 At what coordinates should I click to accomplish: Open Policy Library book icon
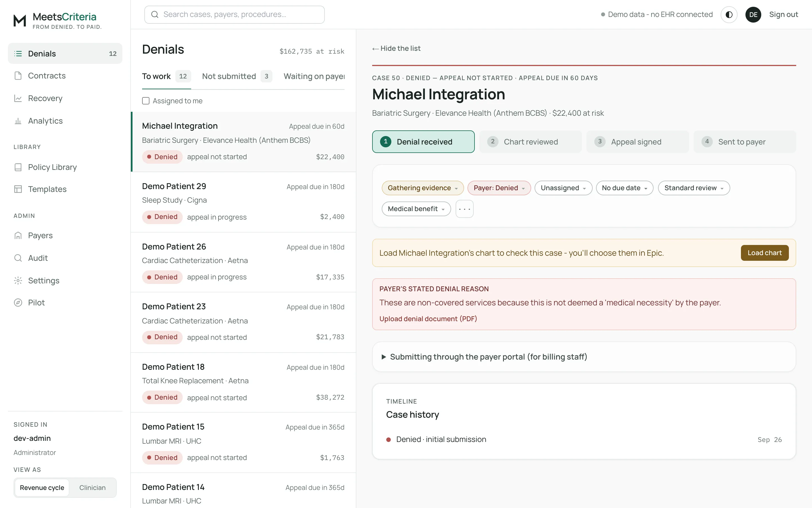click(x=18, y=167)
